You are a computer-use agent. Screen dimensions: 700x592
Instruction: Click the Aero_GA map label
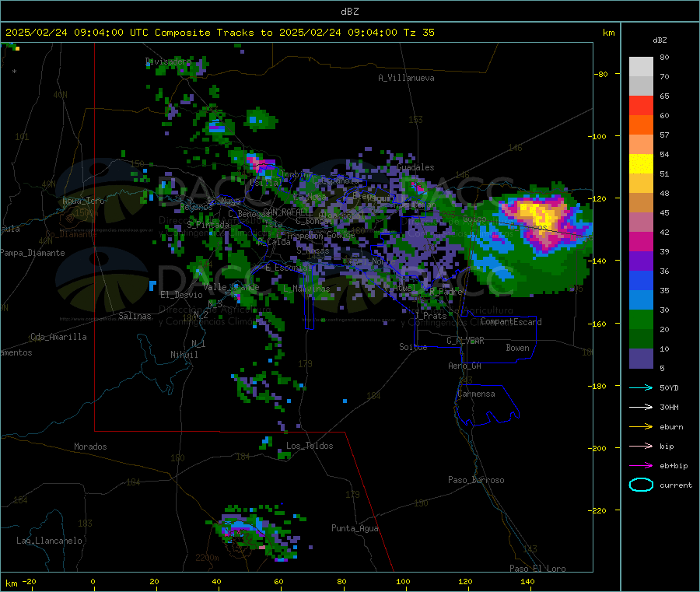click(465, 366)
